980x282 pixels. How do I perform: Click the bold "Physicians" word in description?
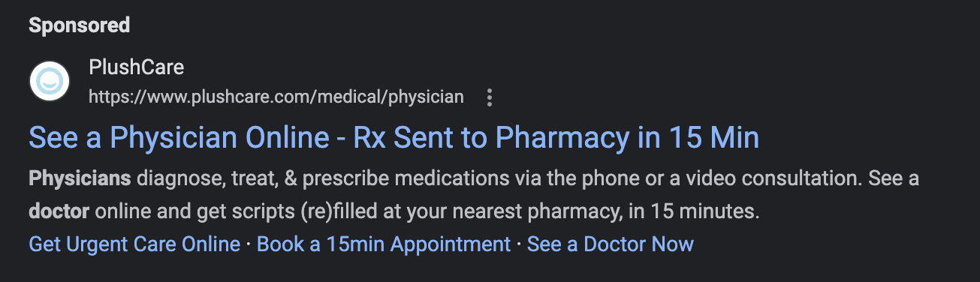coord(80,180)
